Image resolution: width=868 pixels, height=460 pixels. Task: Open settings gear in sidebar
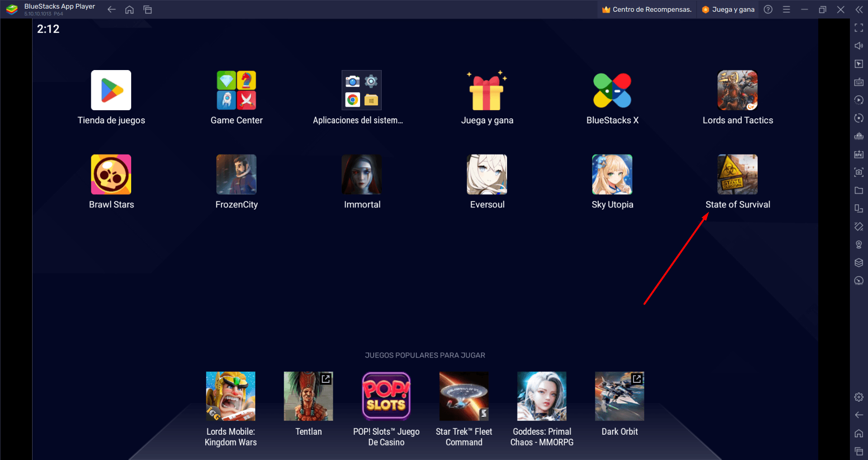[x=859, y=397]
